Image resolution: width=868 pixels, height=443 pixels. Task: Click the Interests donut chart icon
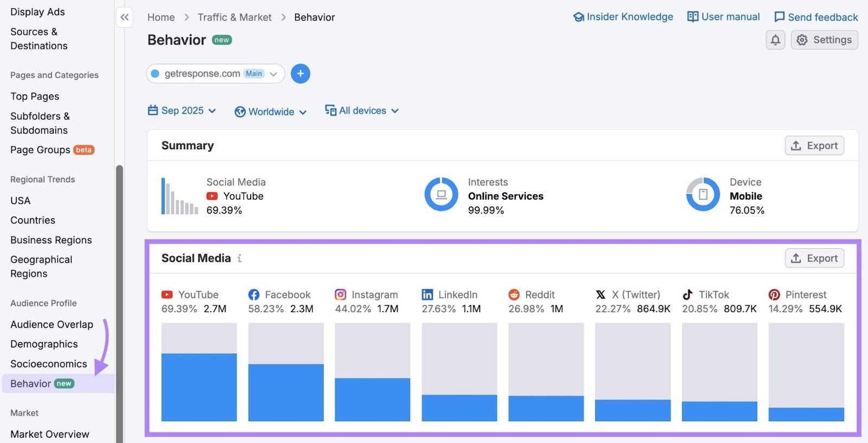[441, 194]
